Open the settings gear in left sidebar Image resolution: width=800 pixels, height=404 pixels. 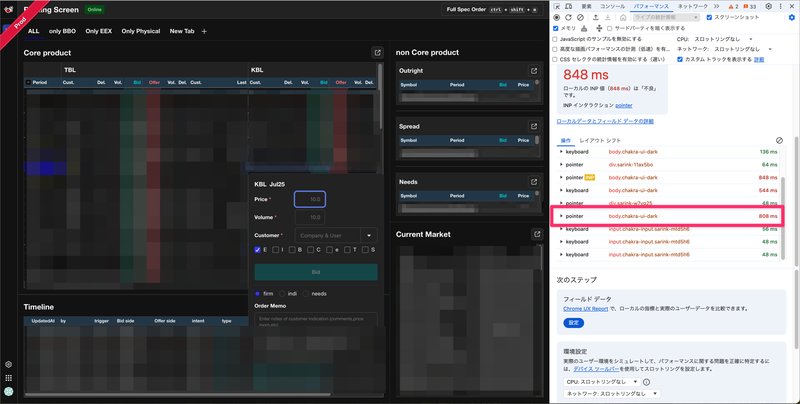9,365
